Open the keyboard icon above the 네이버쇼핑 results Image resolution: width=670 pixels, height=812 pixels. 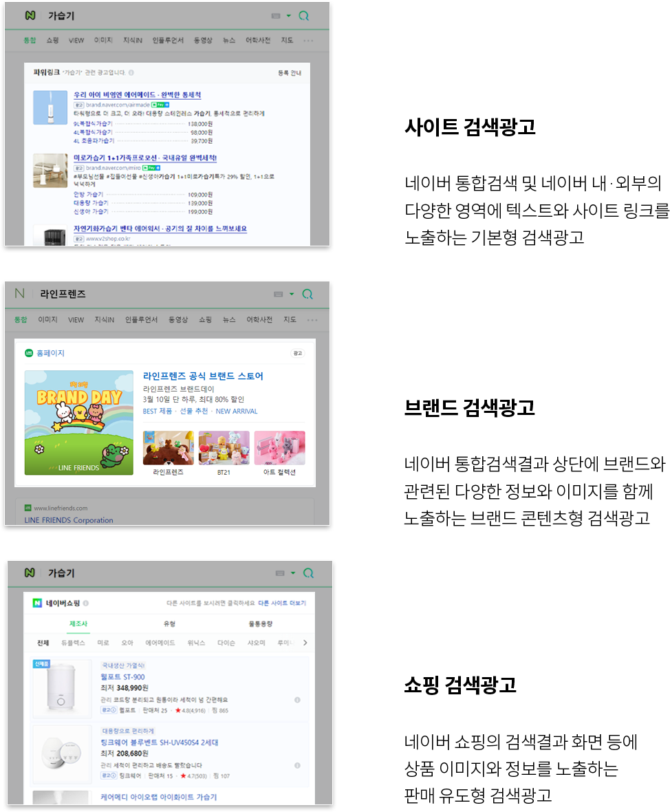280,573
